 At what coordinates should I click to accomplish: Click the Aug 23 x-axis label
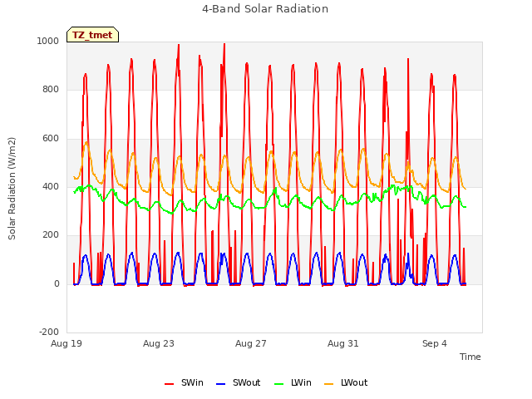[159, 343]
